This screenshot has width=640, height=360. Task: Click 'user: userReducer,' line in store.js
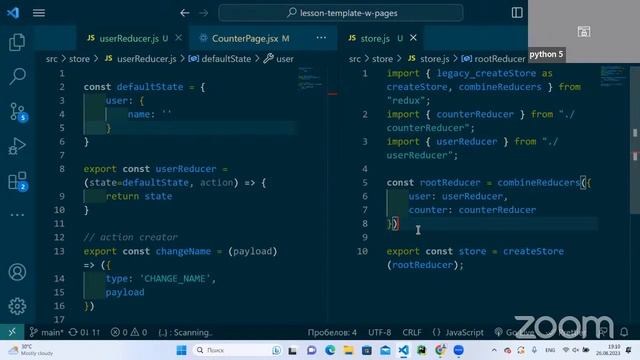tap(458, 196)
